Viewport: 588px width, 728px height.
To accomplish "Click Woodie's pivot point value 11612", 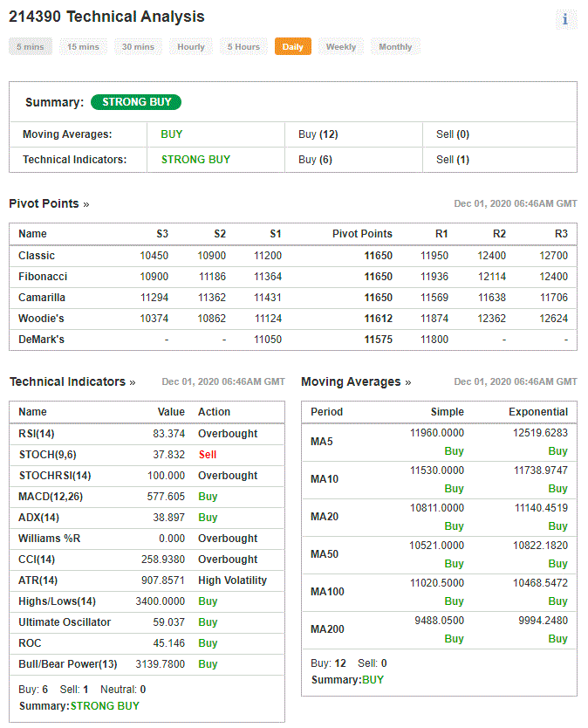I will (x=379, y=319).
